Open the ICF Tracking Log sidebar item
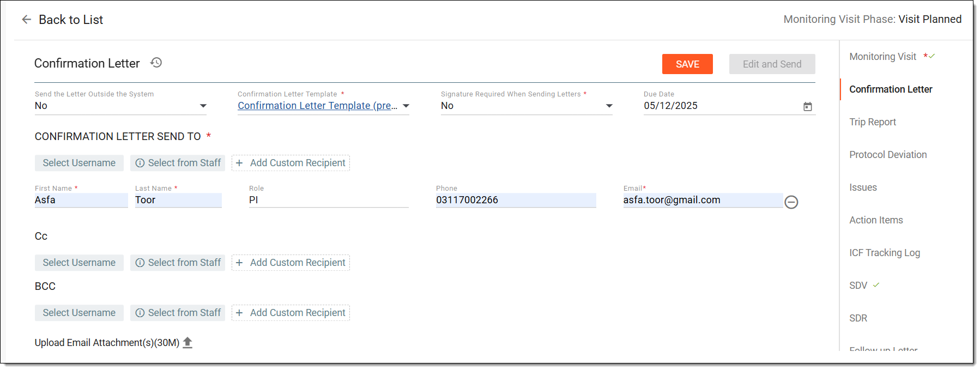 pyautogui.click(x=885, y=253)
